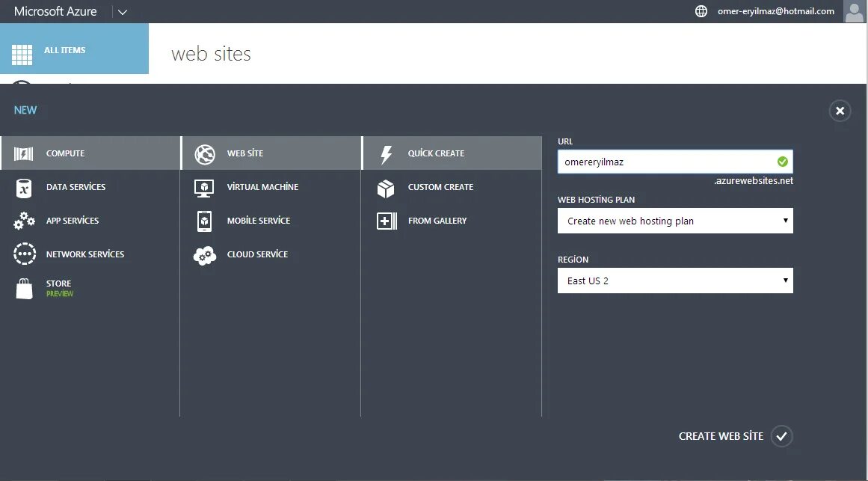
Task: Click the Network Services dotted circle icon
Action: [x=25, y=254]
